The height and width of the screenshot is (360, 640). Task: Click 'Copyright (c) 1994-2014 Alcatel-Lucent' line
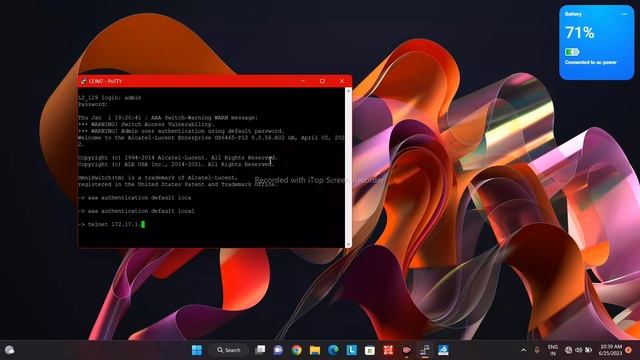[178, 158]
